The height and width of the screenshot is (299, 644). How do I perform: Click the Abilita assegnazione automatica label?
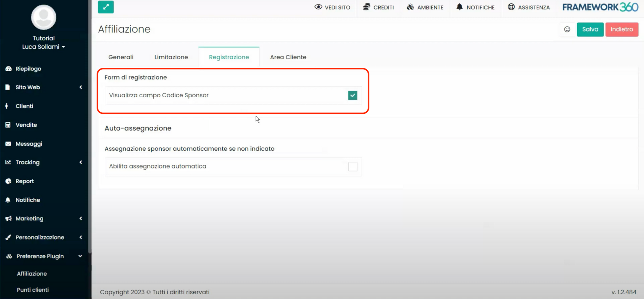pos(158,166)
